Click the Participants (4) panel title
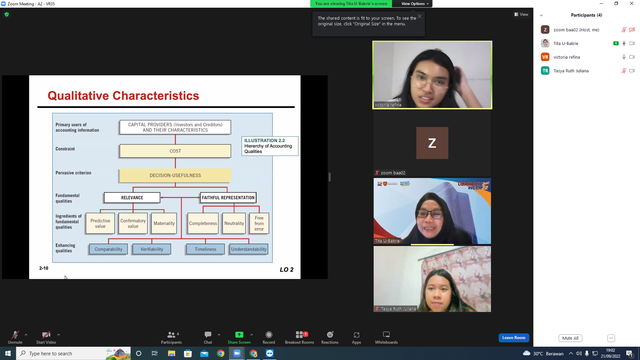The height and width of the screenshot is (360, 640). coord(587,15)
